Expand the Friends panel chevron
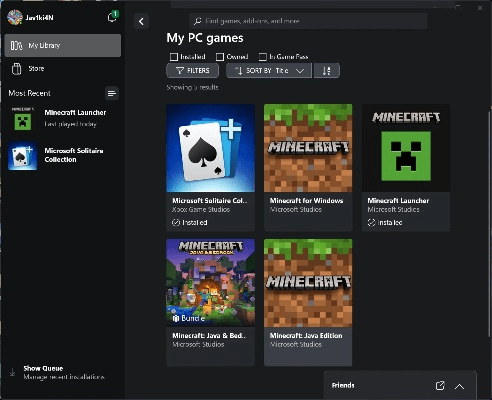The image size is (492, 400). tap(459, 386)
